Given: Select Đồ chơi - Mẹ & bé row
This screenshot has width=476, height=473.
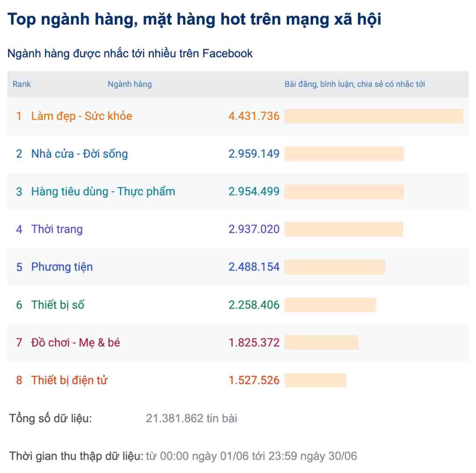Looking at the screenshot, I should (238, 343).
